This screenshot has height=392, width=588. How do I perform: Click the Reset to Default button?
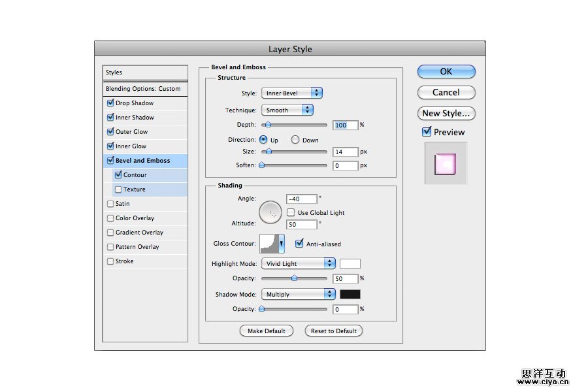pos(333,331)
